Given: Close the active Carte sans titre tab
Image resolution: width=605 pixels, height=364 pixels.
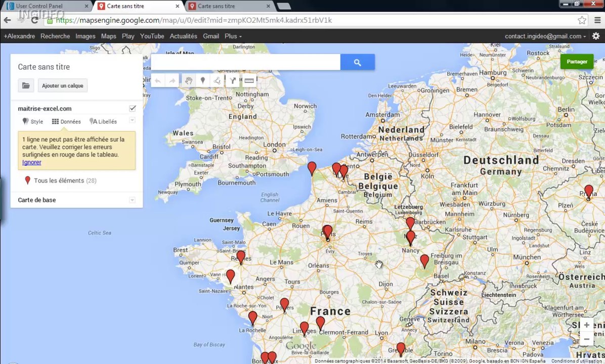Looking at the screenshot, I should pos(178,6).
